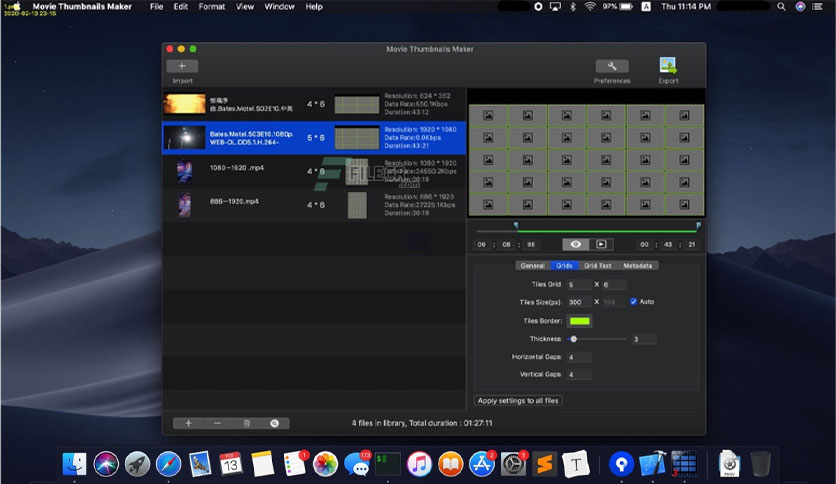Screen dimensions: 836x484
Task: Open the Format menu
Action: (x=212, y=6)
